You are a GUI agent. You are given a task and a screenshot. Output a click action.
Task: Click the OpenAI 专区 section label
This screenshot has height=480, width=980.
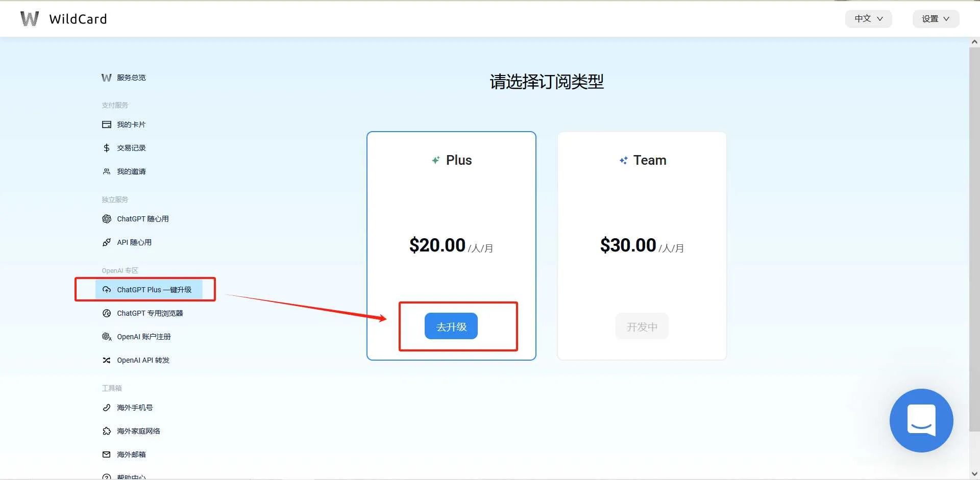pos(120,270)
